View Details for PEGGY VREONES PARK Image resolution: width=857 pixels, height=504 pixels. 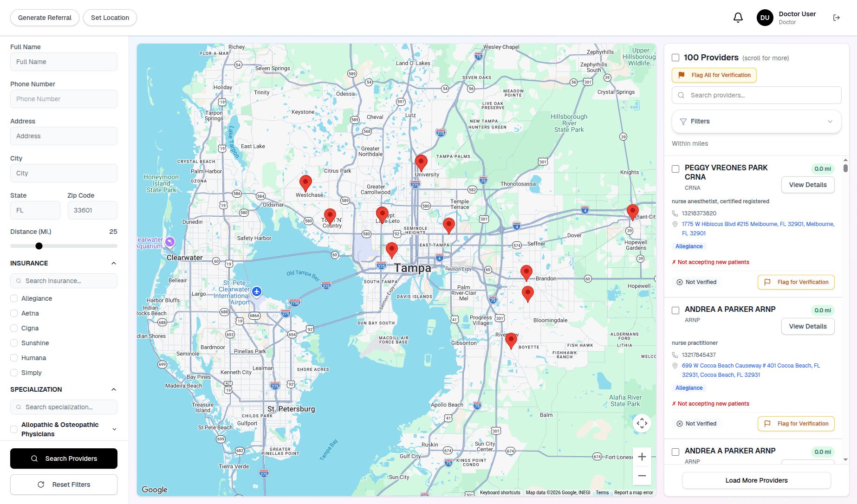click(808, 185)
